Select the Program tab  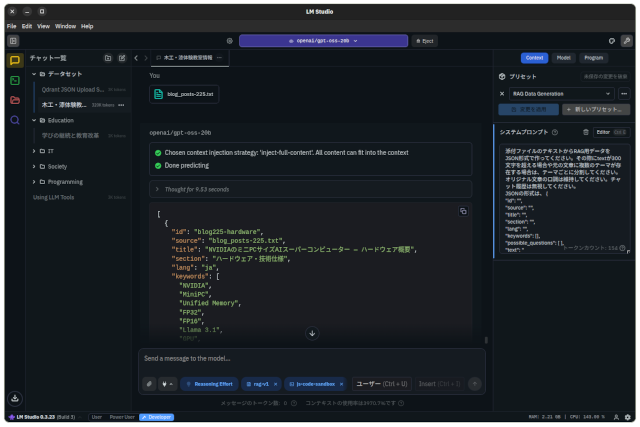tap(593, 58)
